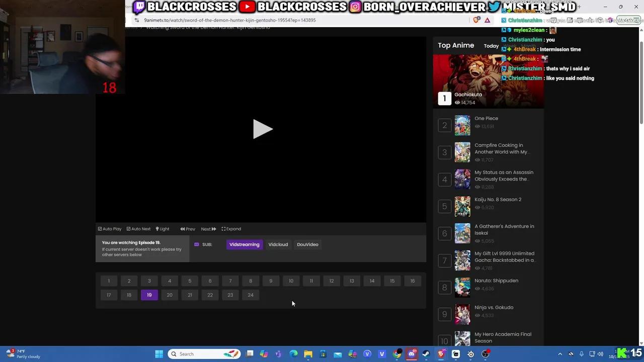Viewport: 644px width, 362px height.
Task: Open network settings tray icon
Action: tap(593, 354)
